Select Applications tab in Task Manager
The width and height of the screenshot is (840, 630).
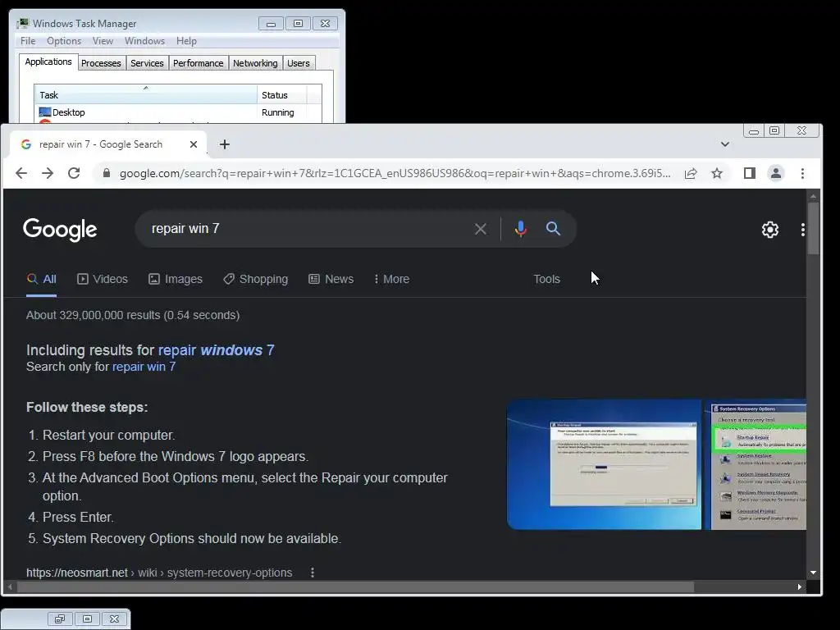tap(48, 62)
